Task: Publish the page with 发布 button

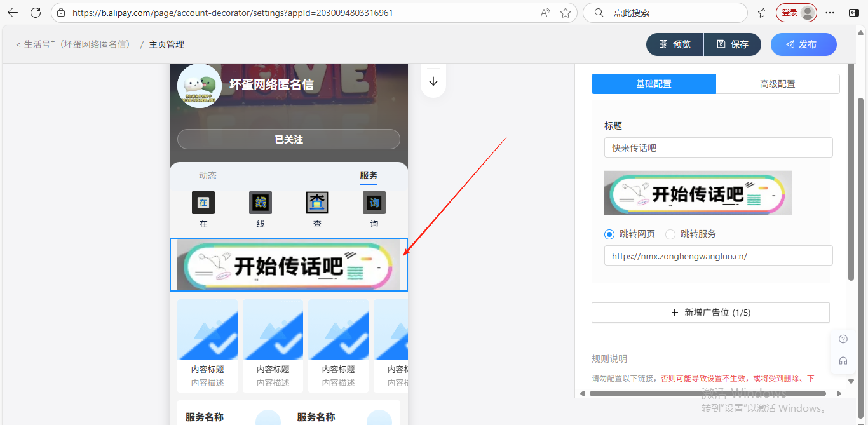Action: [804, 44]
